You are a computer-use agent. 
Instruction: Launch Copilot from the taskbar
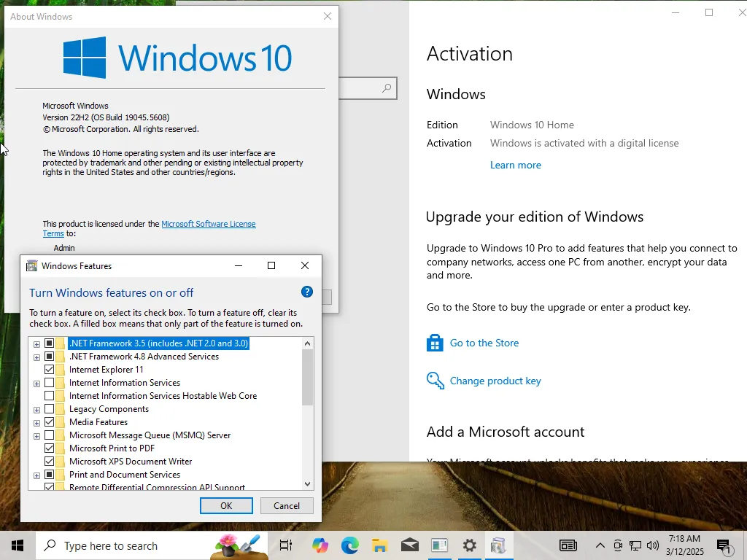pyautogui.click(x=320, y=545)
